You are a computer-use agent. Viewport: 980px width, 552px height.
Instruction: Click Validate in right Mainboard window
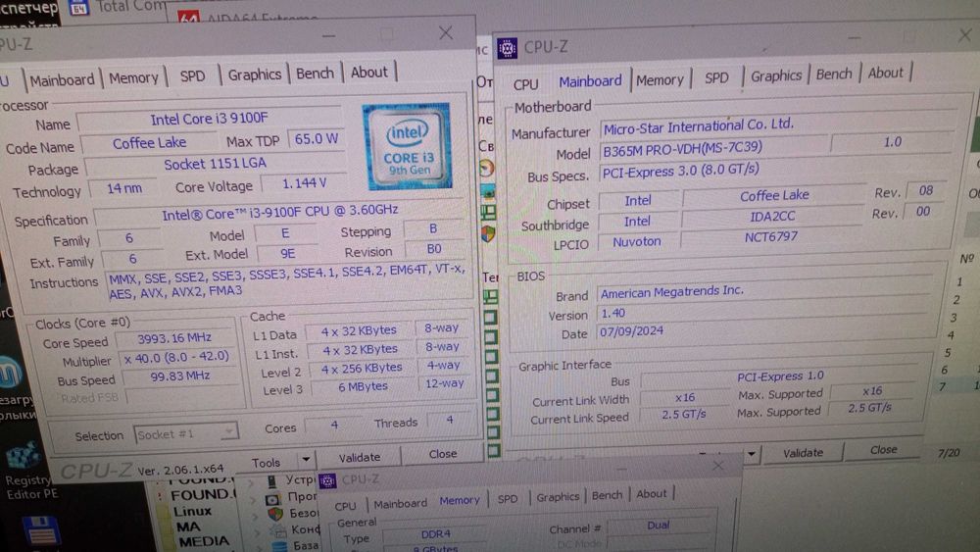[803, 453]
